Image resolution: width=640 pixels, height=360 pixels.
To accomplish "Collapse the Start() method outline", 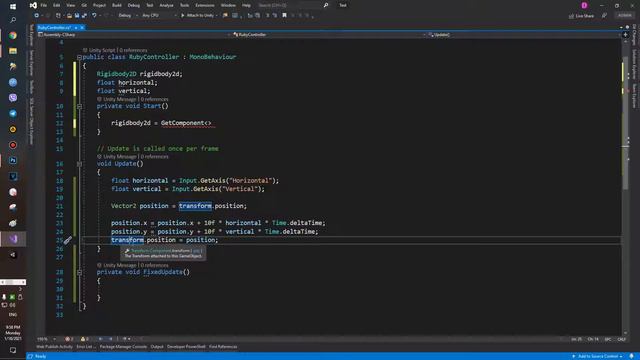I will pyautogui.click(x=79, y=107).
